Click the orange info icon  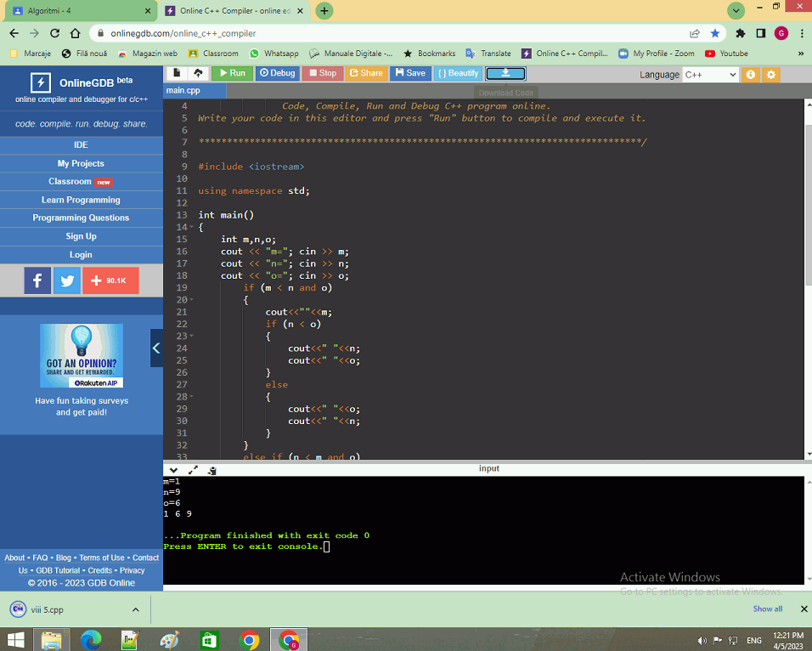(x=751, y=75)
